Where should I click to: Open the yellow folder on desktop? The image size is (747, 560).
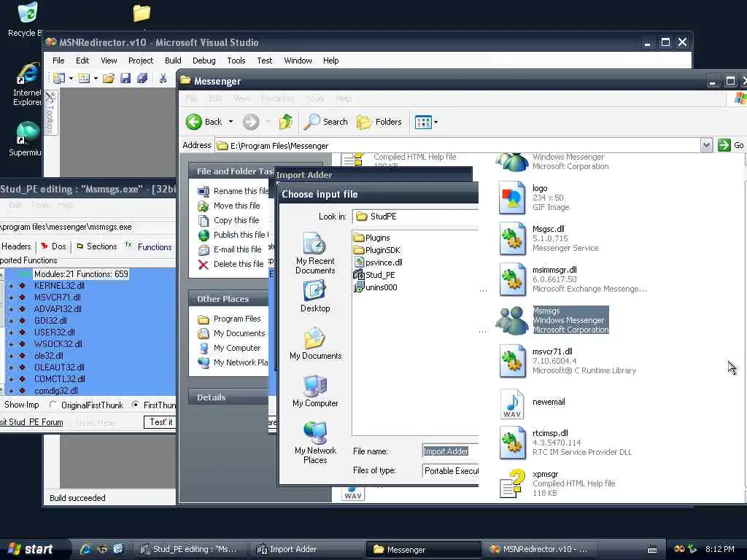tap(142, 13)
